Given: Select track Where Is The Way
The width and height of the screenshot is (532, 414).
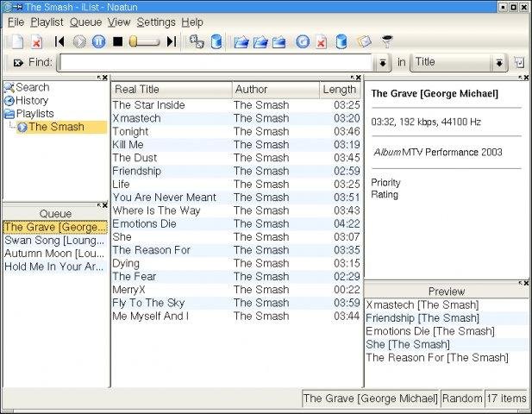Looking at the screenshot, I should (x=235, y=210).
